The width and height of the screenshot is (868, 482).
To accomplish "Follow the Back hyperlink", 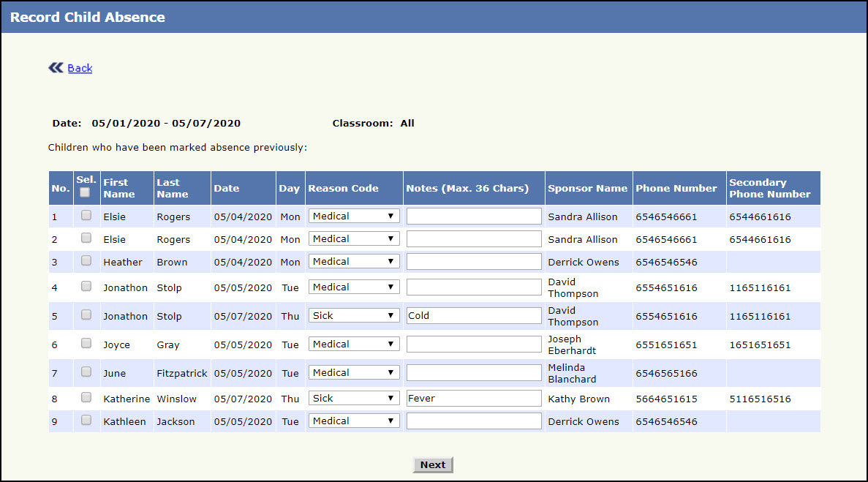I will pos(80,68).
